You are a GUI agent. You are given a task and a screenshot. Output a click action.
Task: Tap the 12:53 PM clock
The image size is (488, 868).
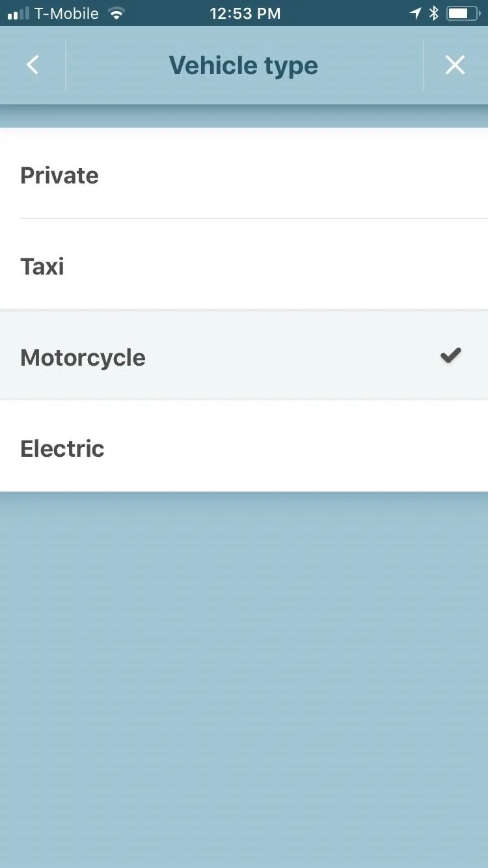coord(245,13)
